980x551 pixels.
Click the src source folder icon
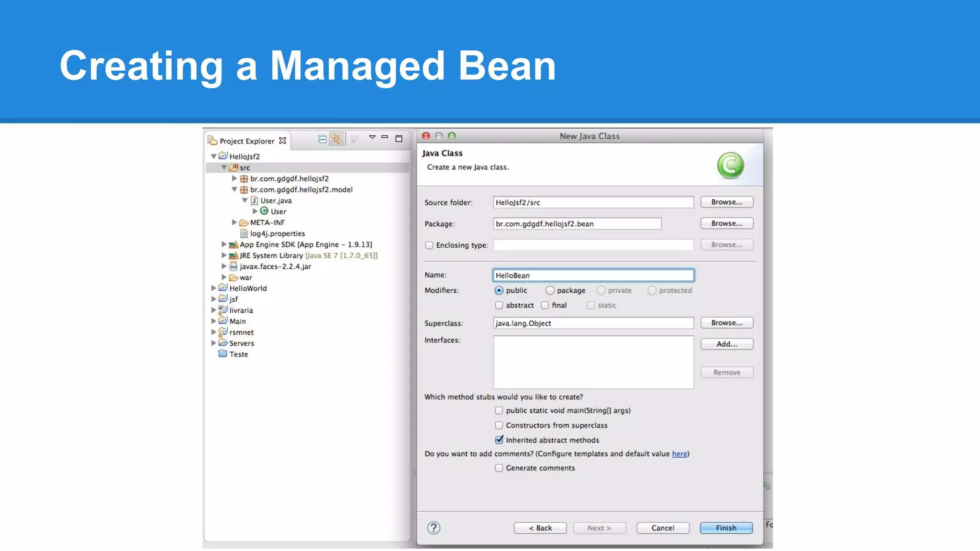click(x=234, y=167)
